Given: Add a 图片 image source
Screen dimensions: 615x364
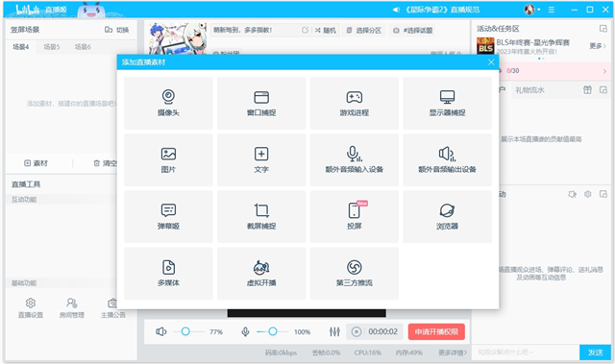Looking at the screenshot, I should [x=168, y=159].
